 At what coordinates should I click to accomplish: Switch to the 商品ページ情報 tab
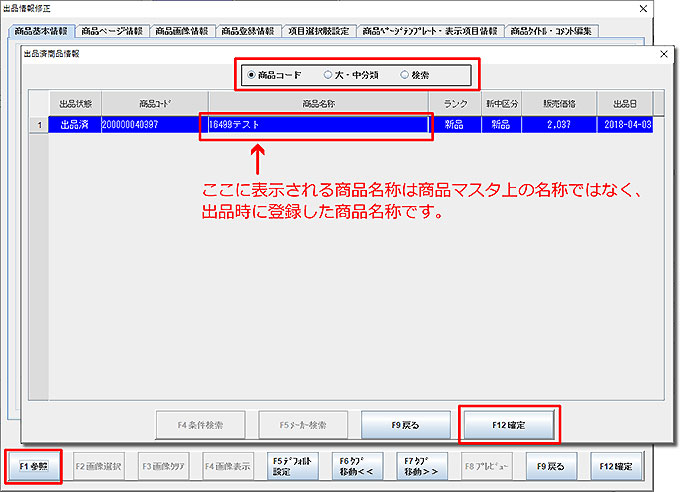click(112, 31)
